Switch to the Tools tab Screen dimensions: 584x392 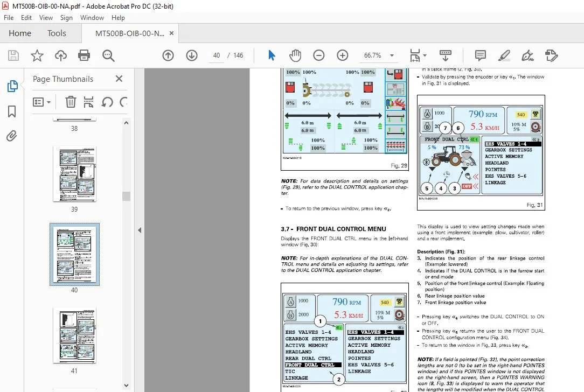pyautogui.click(x=57, y=33)
